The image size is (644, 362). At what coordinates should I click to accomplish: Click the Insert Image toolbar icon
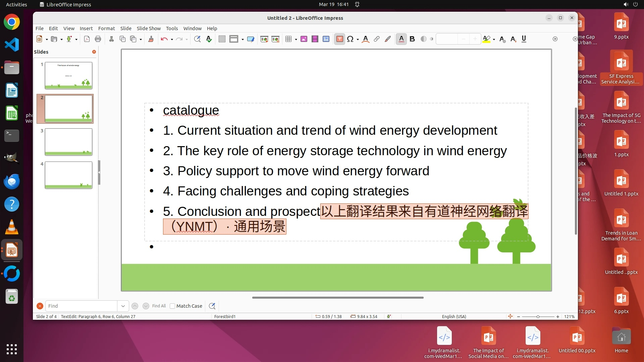coord(304,39)
